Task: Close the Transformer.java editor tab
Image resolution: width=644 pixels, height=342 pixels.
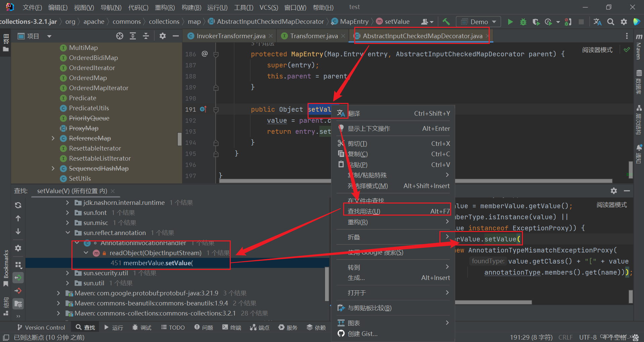Action: pyautogui.click(x=343, y=36)
